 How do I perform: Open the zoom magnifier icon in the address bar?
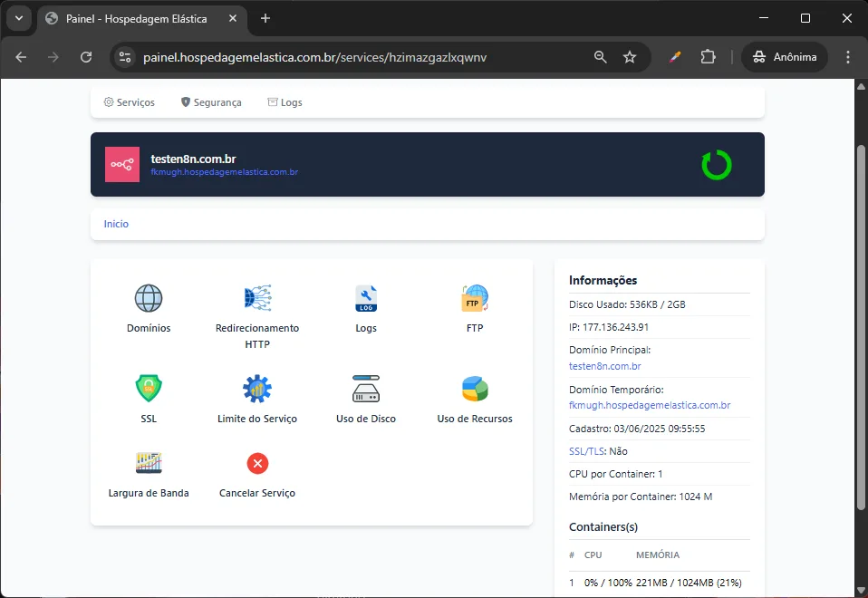coord(600,57)
